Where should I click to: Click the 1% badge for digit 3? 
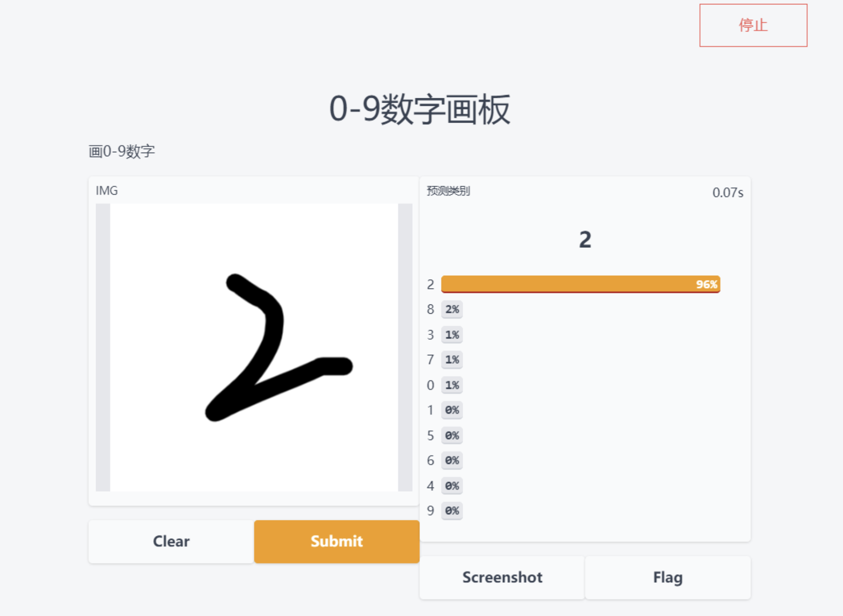pyautogui.click(x=452, y=335)
